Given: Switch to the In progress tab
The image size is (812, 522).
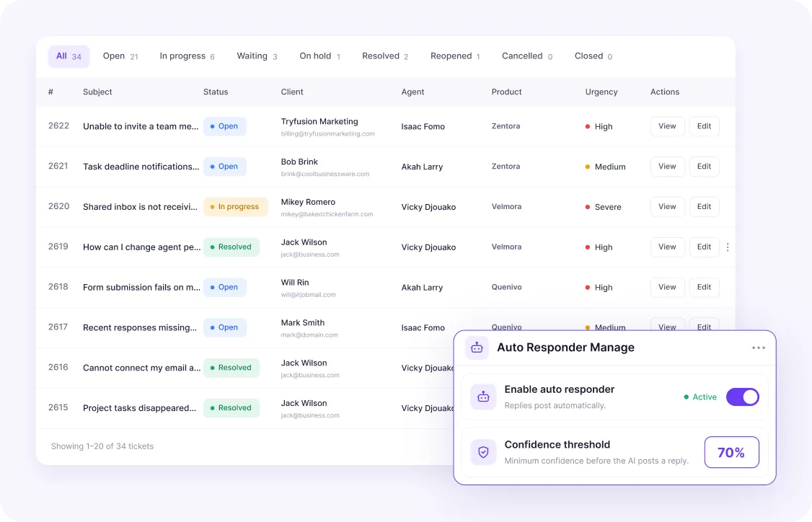Looking at the screenshot, I should (x=187, y=56).
